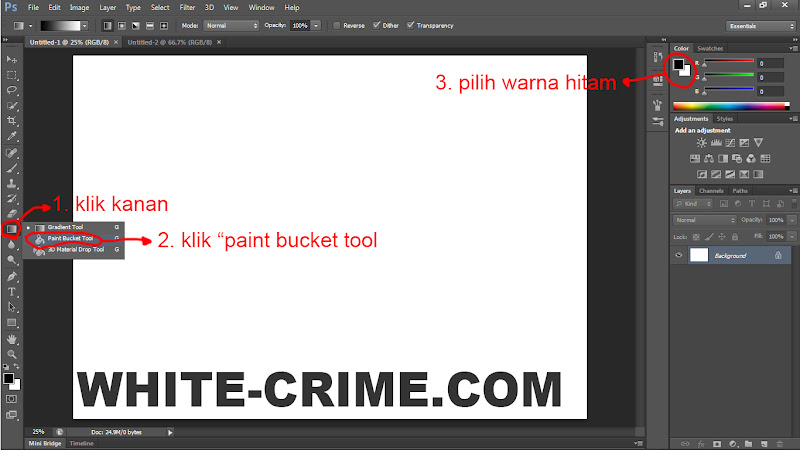
Task: Switch to the Untitled-2 document tab
Action: click(x=169, y=42)
